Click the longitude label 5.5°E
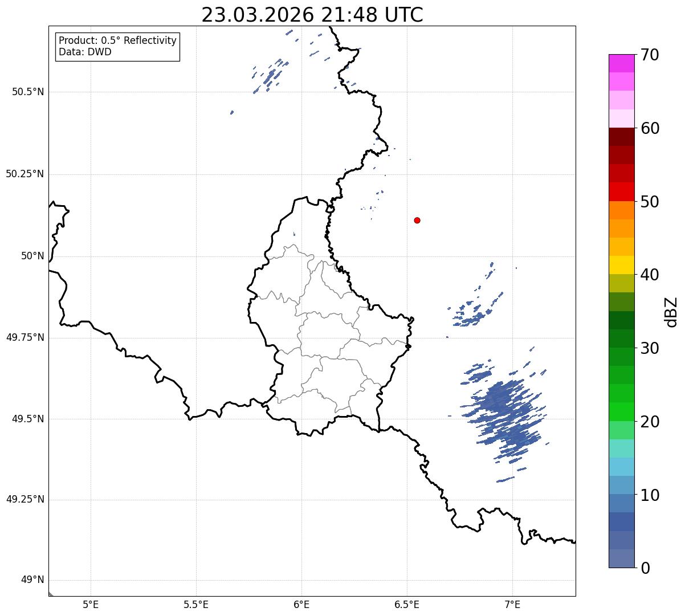 (x=196, y=604)
